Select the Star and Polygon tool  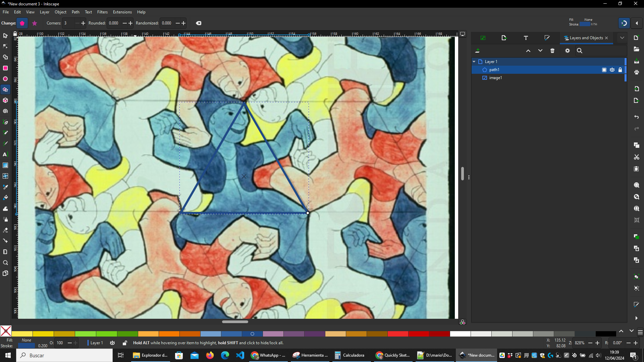click(x=5, y=89)
